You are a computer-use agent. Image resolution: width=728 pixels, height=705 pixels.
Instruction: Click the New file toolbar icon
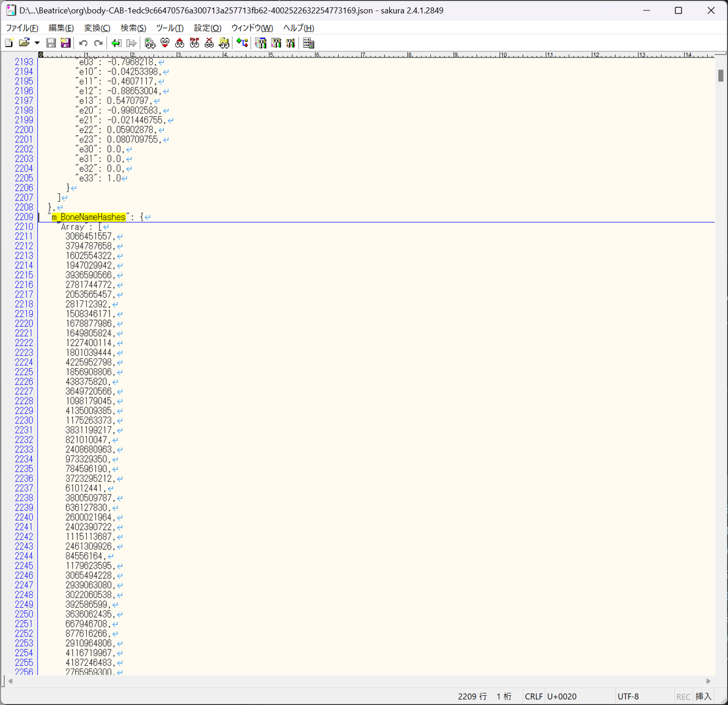[x=9, y=43]
